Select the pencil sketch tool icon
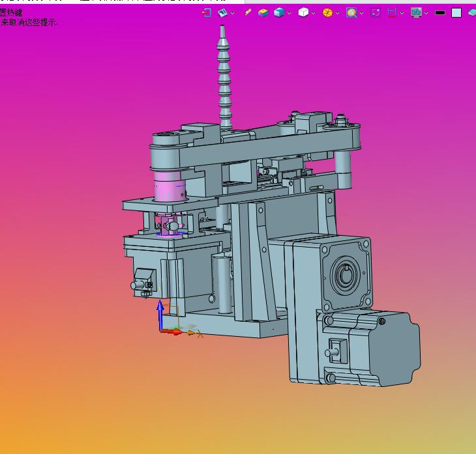This screenshot has height=454, width=476. pyautogui.click(x=248, y=12)
